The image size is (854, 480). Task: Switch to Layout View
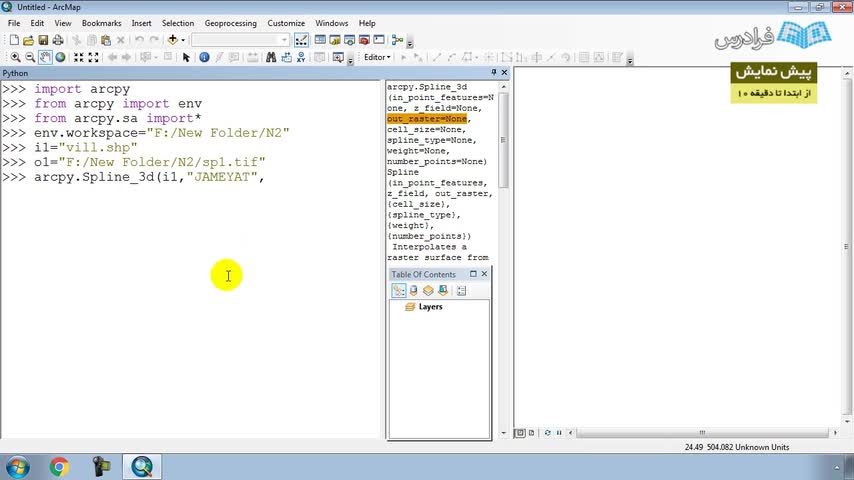click(x=532, y=433)
